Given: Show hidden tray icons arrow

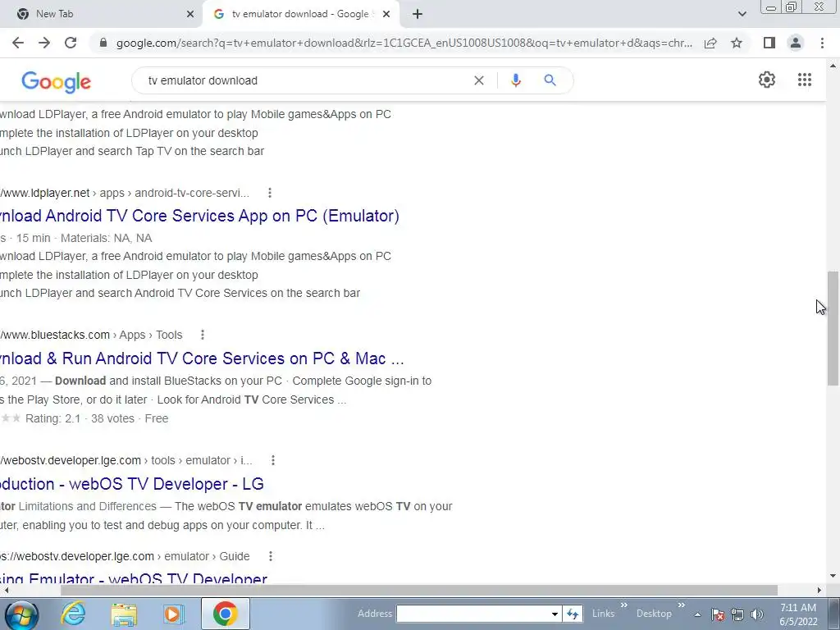Looking at the screenshot, I should [697, 614].
